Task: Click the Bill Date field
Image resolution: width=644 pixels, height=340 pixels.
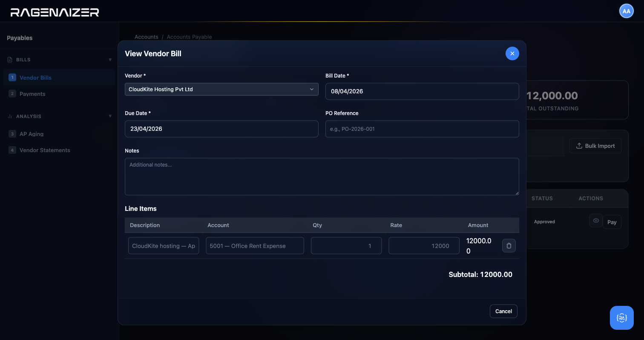Action: click(422, 91)
